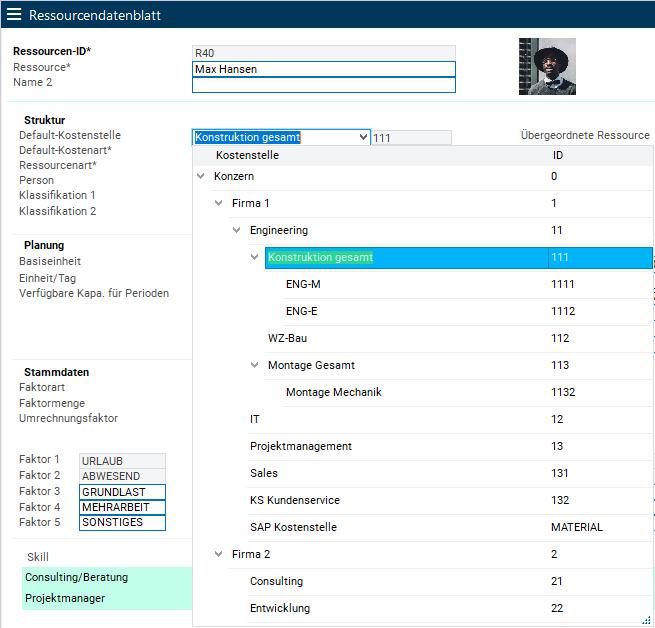Click the ID column header
The width and height of the screenshot is (655, 628).
pos(558,155)
